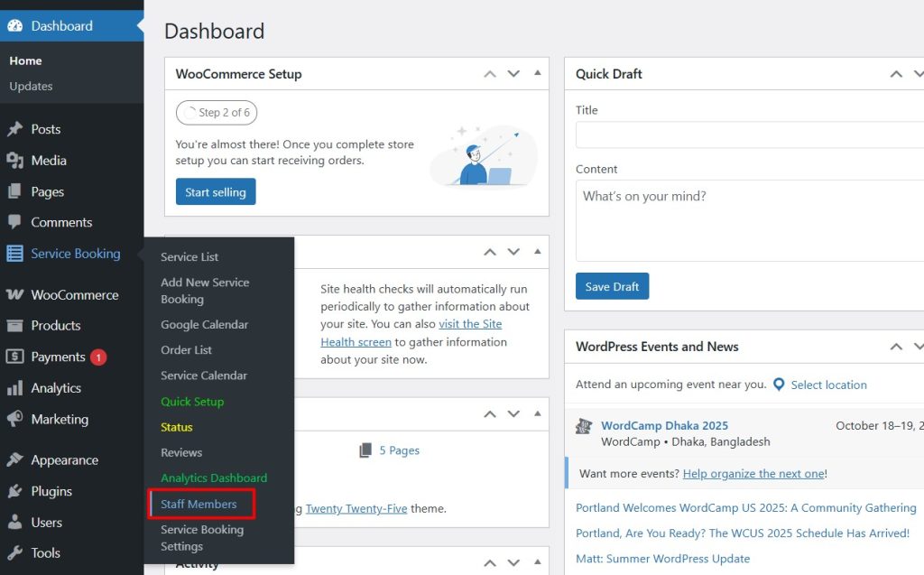Click the Analytics bar chart icon
924x575 pixels.
14,388
